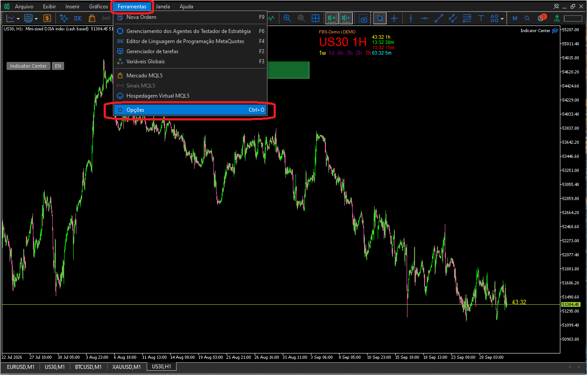
Task: Open the chart type line icon
Action: (10, 18)
